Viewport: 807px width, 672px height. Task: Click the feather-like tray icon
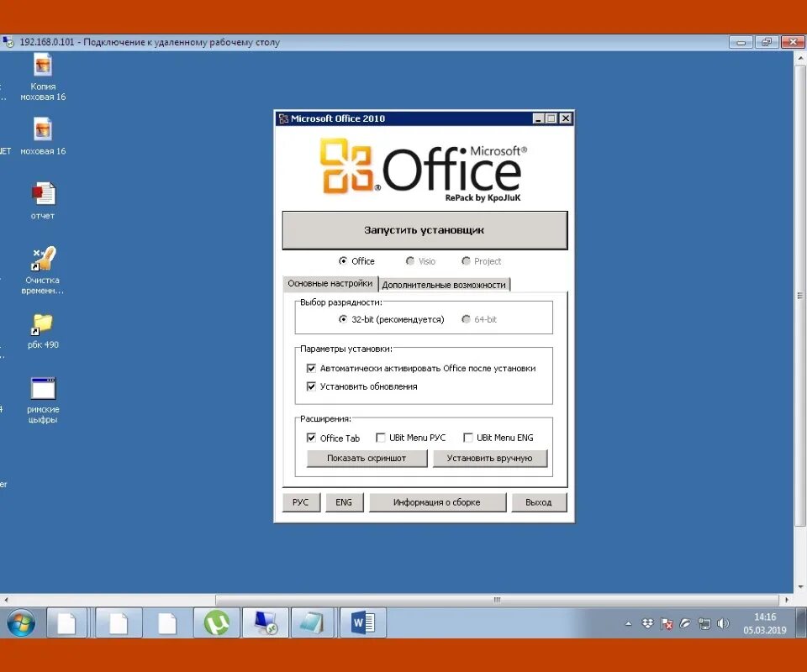point(685,623)
